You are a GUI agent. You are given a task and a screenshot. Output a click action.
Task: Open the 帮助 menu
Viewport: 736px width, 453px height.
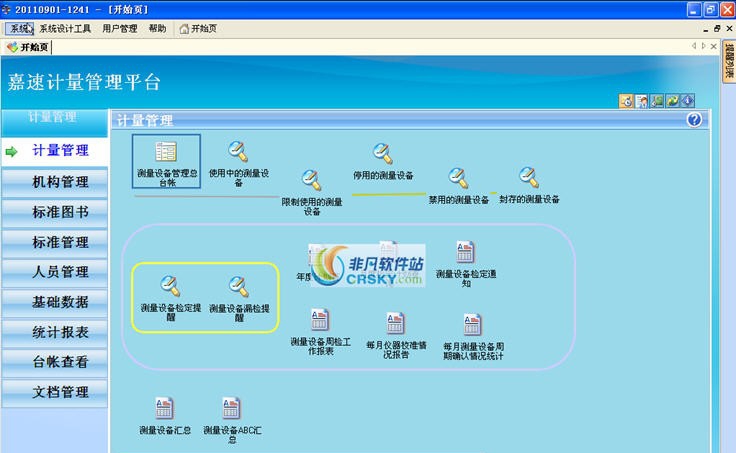pos(157,29)
